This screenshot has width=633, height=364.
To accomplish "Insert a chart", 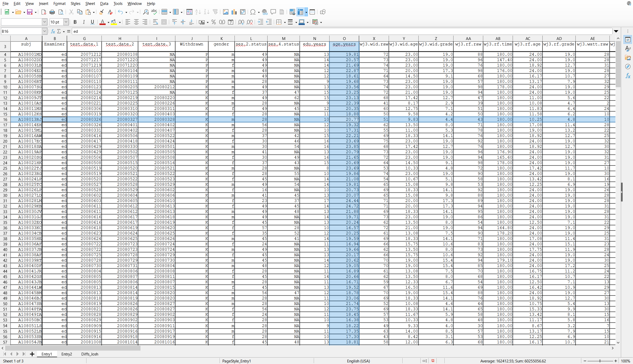I will (x=234, y=12).
